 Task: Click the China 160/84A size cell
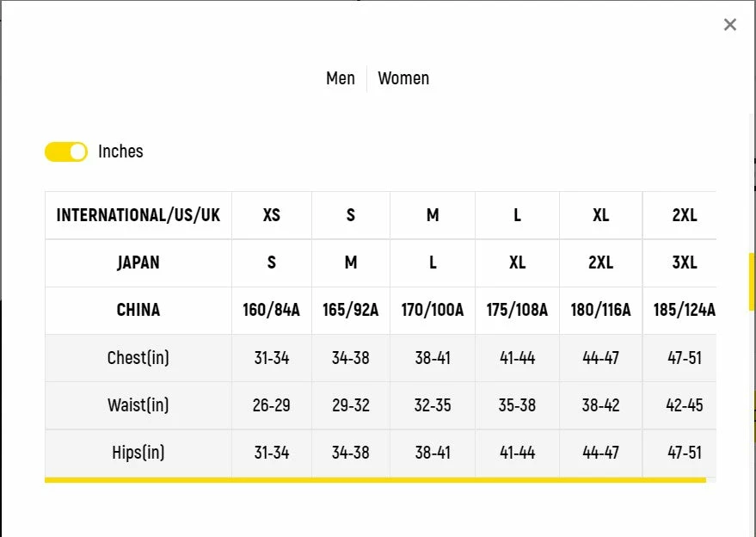272,310
